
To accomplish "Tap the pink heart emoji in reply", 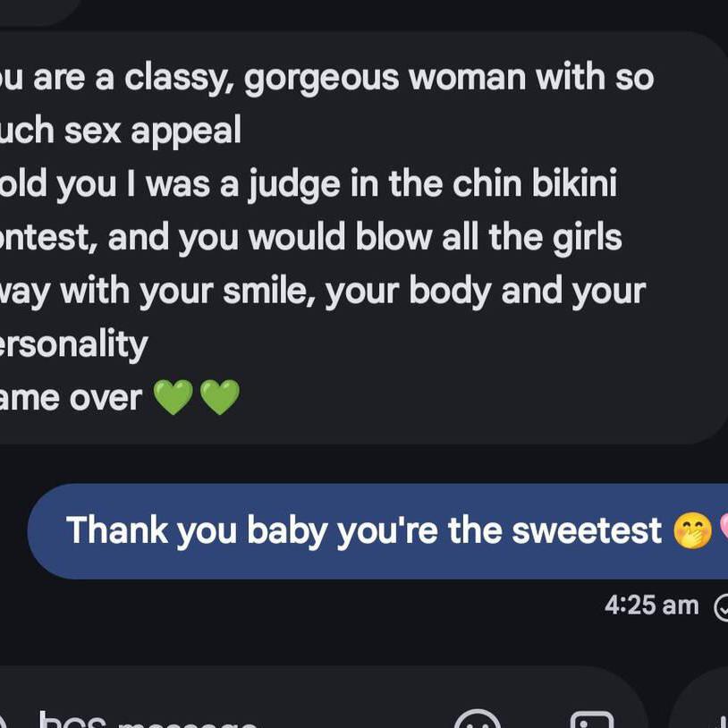I will 723,531.
